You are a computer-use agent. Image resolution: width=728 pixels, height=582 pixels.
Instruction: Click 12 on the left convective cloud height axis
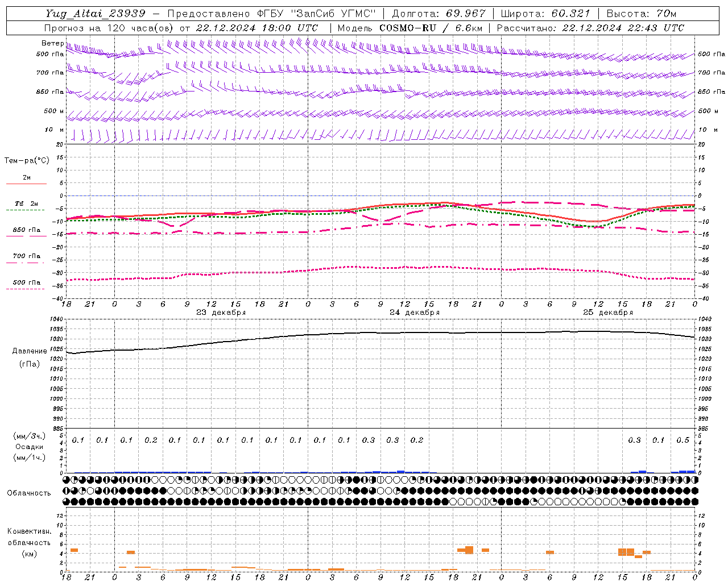point(61,516)
